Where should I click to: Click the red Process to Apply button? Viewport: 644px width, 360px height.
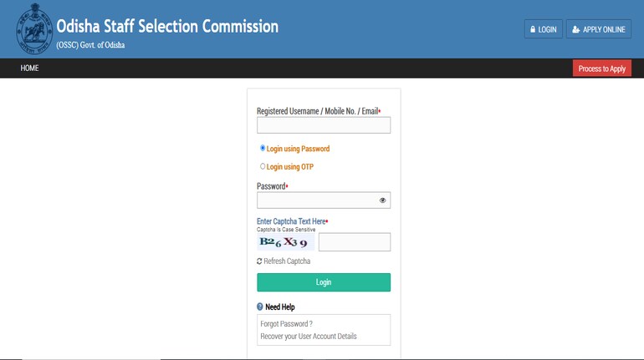(x=601, y=68)
